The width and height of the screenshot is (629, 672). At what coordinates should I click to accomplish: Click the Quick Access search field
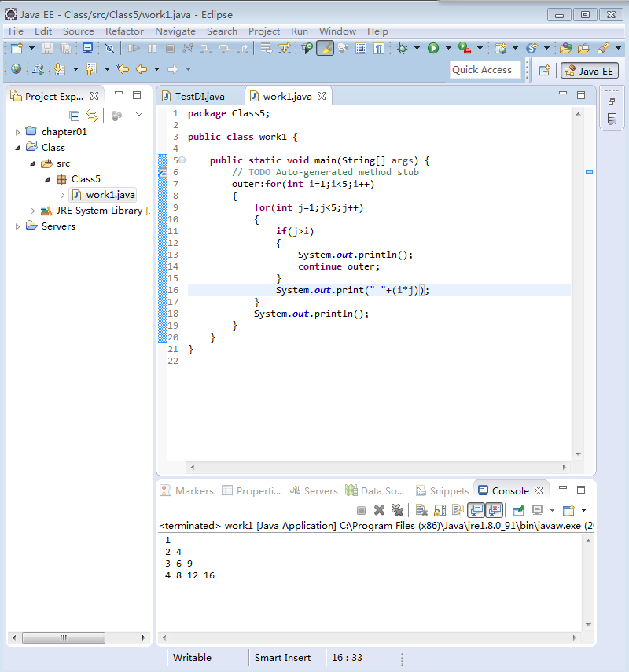coord(485,70)
